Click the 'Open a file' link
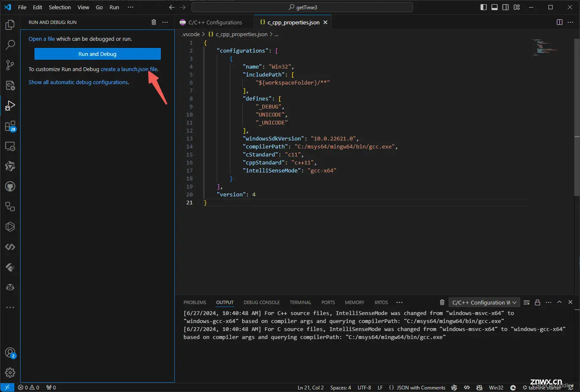Viewport: 580px width, 392px height. [42, 39]
